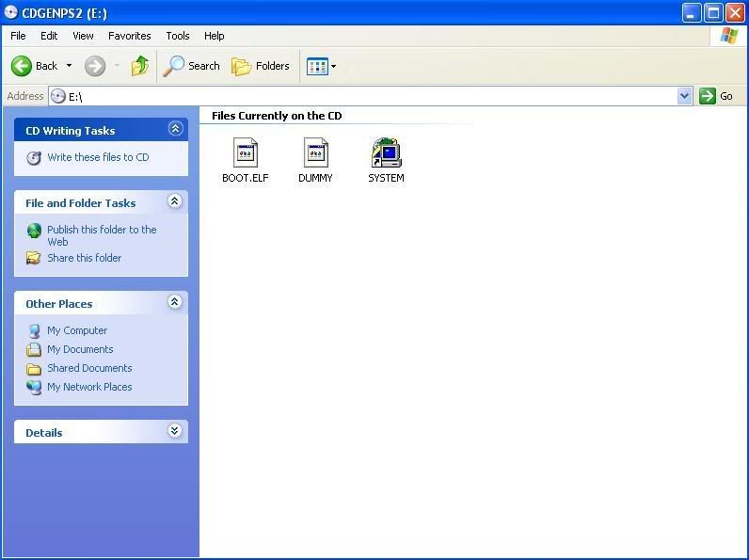Click the Up folder toolbar icon

tap(140, 66)
